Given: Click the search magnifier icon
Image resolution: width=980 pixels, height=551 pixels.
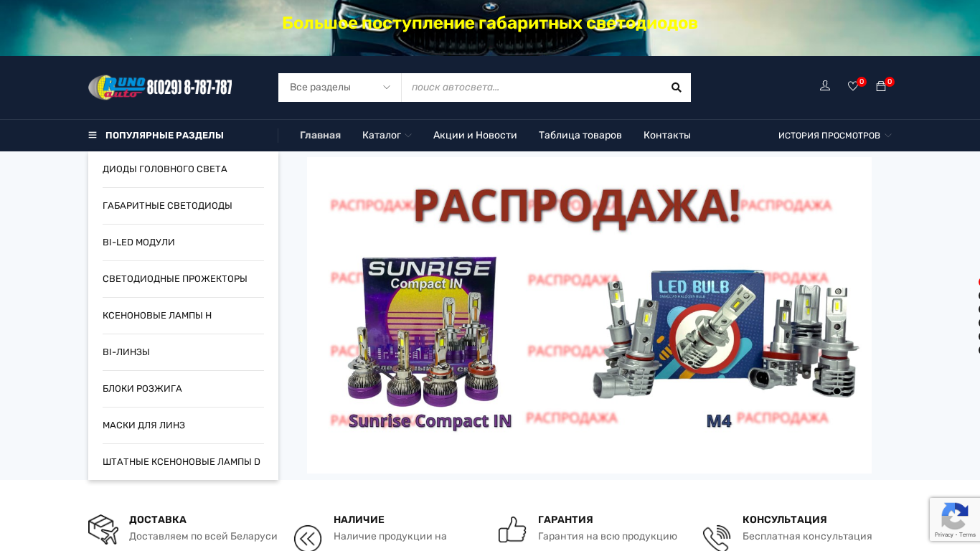Looking at the screenshot, I should coord(676,88).
